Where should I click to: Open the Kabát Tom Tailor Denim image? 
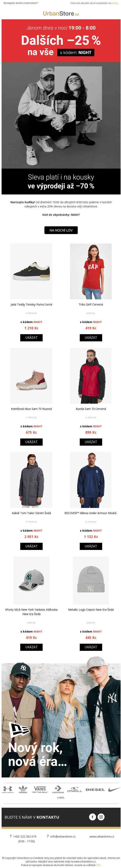(x=31, y=480)
